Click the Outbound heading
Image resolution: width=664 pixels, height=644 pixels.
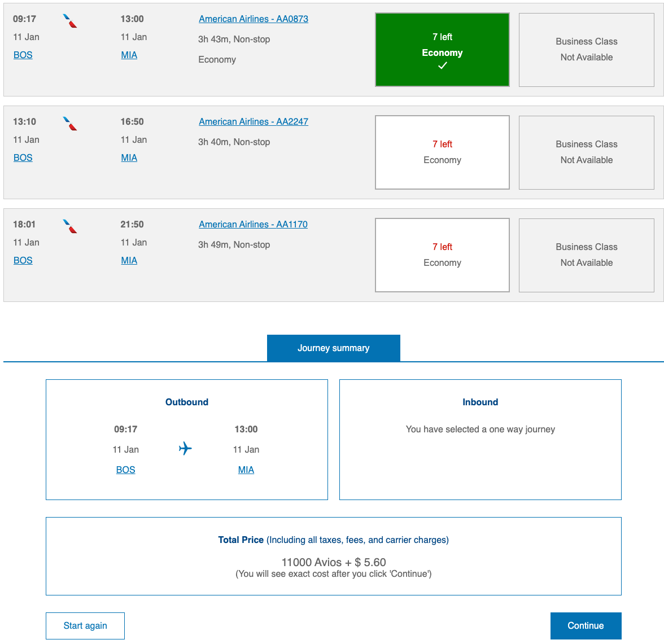[x=187, y=402]
